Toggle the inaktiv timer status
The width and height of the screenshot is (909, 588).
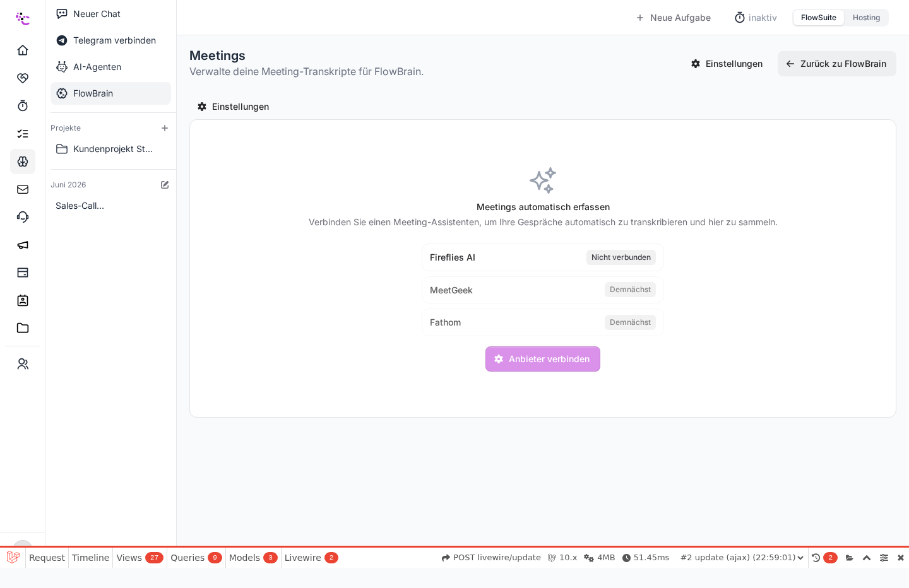click(x=756, y=18)
